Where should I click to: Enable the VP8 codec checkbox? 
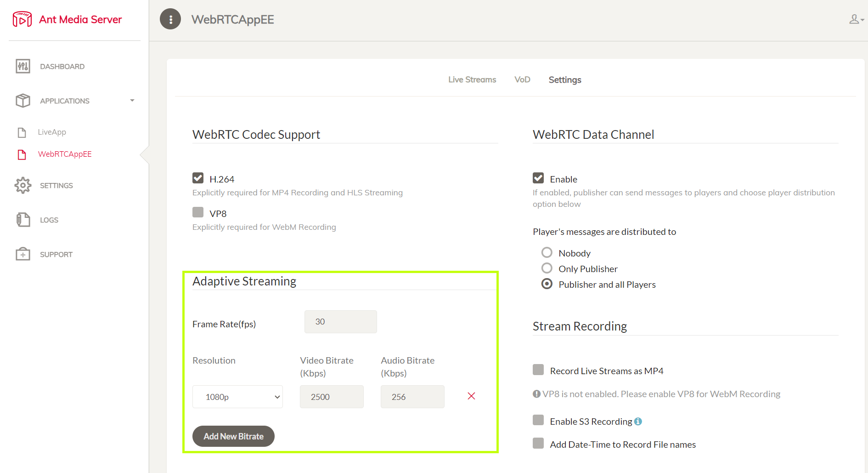coord(198,212)
